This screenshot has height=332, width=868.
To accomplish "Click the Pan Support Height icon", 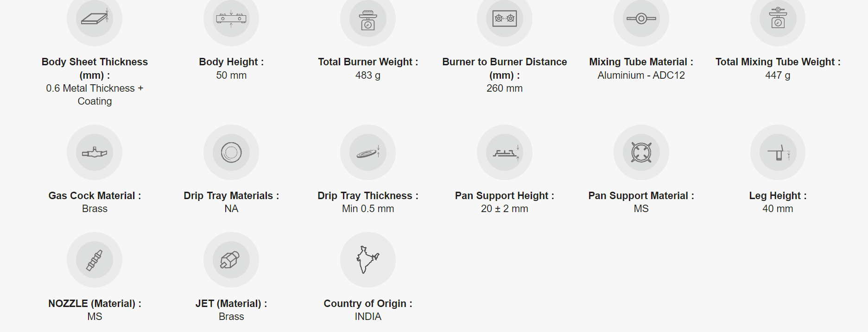I will [505, 152].
